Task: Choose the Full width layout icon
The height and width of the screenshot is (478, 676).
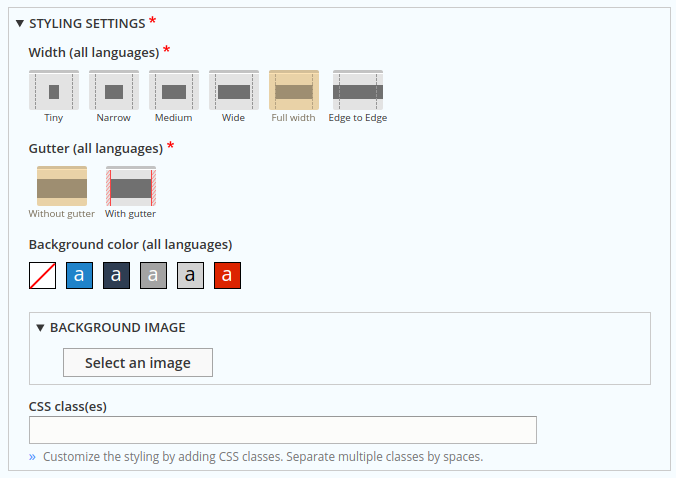Action: tap(294, 91)
